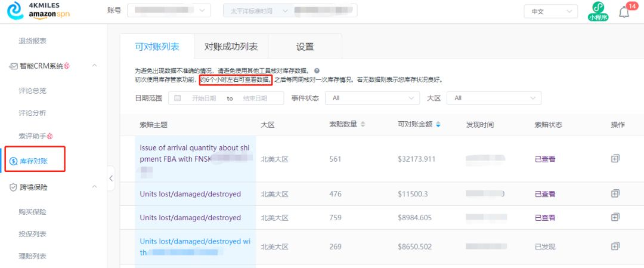Sort by 可对账金额 column arrows
Image resolution: width=644 pixels, height=268 pixels.
(x=439, y=125)
